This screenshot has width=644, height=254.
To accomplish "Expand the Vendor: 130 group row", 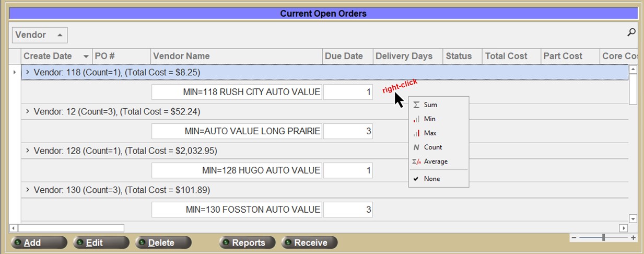I will click(x=28, y=190).
